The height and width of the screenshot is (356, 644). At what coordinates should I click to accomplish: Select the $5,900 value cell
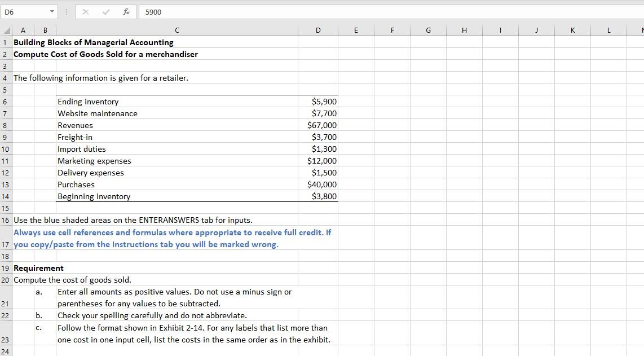click(318, 102)
